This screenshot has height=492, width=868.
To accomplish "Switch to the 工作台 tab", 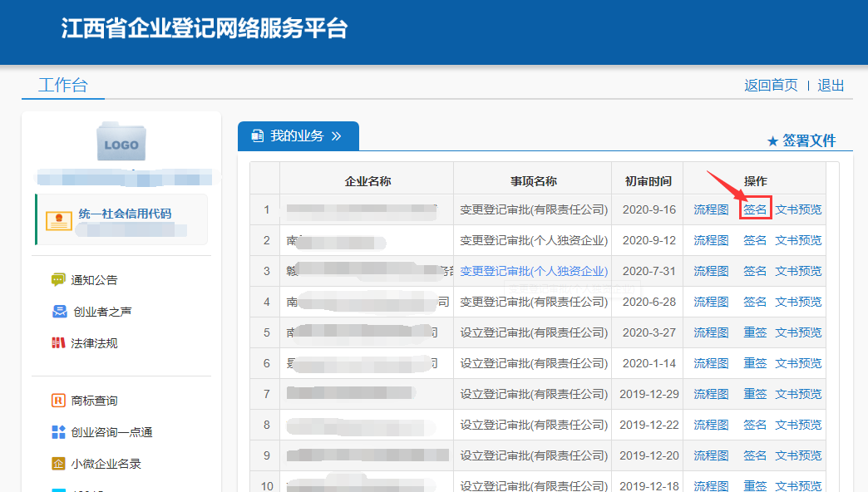I will click(x=62, y=85).
